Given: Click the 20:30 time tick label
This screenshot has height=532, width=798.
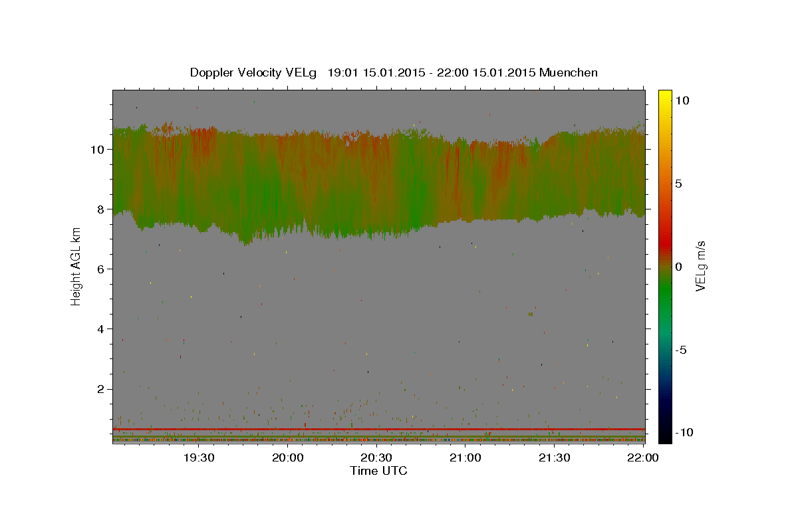Looking at the screenshot, I should coord(376,458).
